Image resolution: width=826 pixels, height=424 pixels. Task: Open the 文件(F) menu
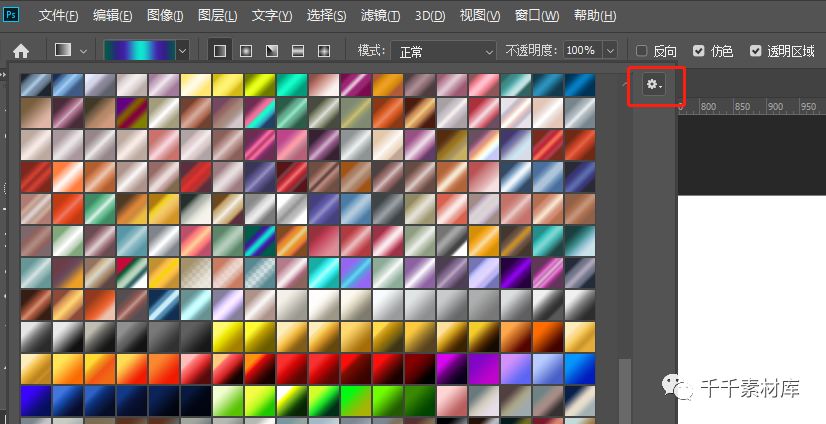click(x=58, y=15)
